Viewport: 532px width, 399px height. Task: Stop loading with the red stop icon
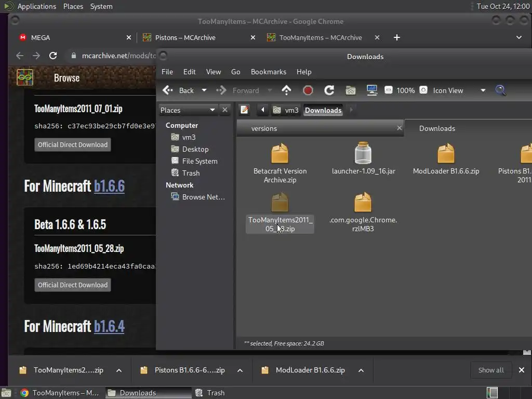[x=308, y=90]
